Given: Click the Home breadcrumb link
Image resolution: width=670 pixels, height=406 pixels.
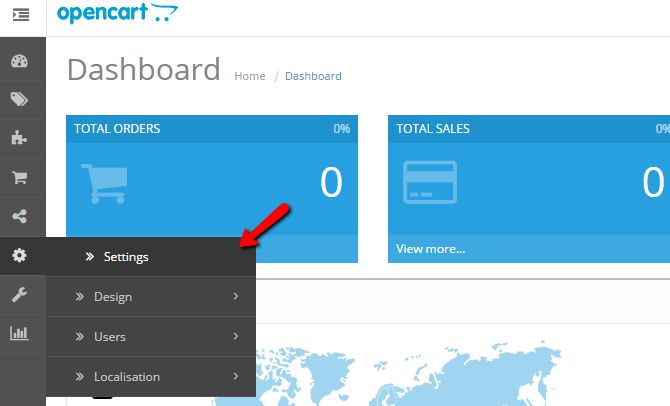Looking at the screenshot, I should 250,76.
